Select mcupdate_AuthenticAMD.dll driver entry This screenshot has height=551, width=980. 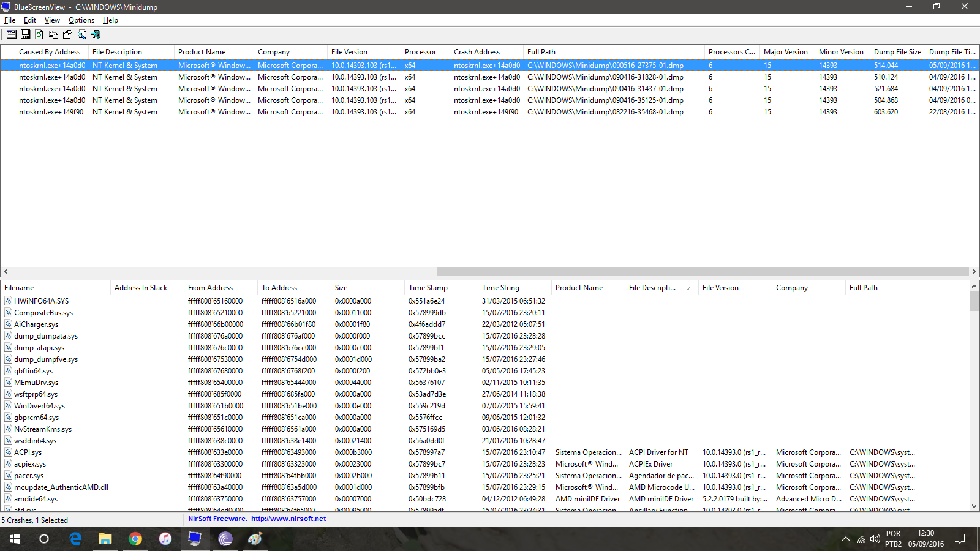click(x=61, y=487)
